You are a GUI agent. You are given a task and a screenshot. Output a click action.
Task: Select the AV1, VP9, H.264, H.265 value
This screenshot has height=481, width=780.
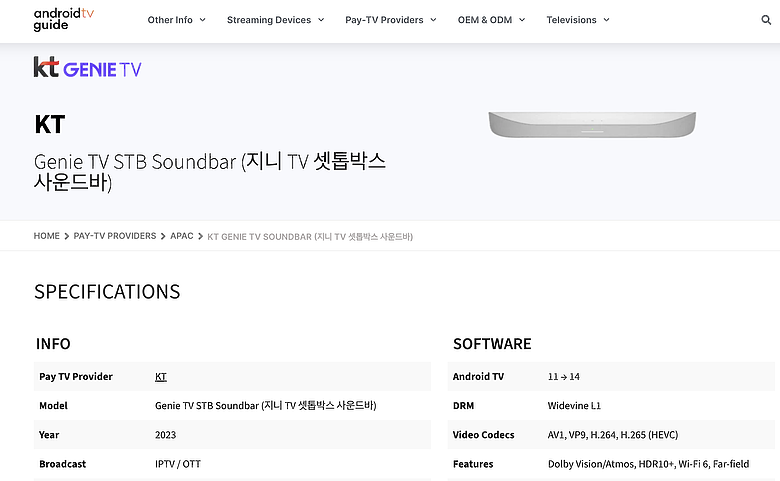pyautogui.click(x=613, y=435)
